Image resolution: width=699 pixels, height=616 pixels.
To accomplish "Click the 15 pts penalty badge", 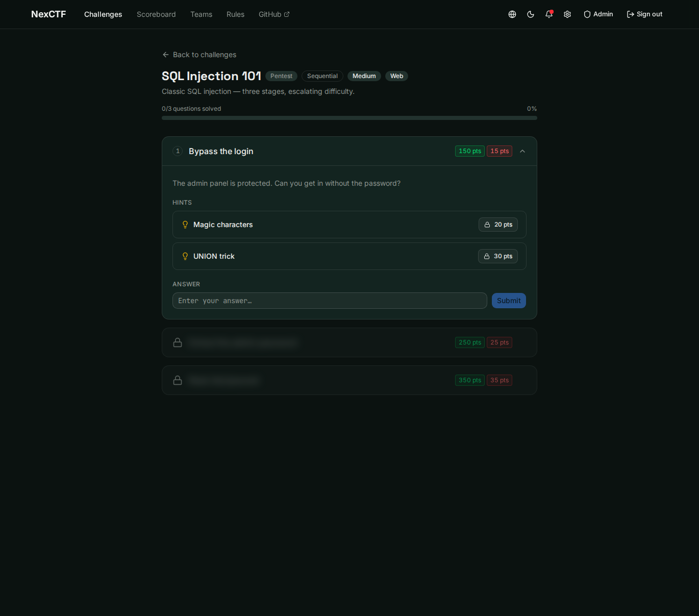I will 500,151.
